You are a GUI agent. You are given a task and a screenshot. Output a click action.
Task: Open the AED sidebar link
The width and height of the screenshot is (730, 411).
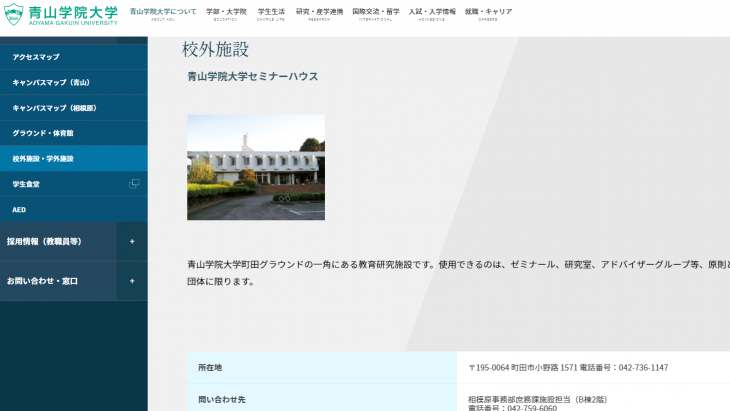coord(74,209)
